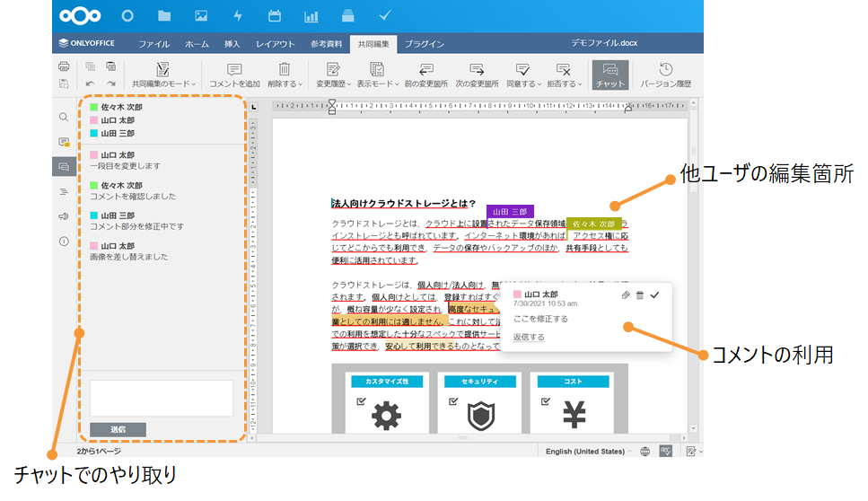Viewport: 868px width, 501px height.
Task: Go to 次の変更箇所
Action: click(x=477, y=75)
